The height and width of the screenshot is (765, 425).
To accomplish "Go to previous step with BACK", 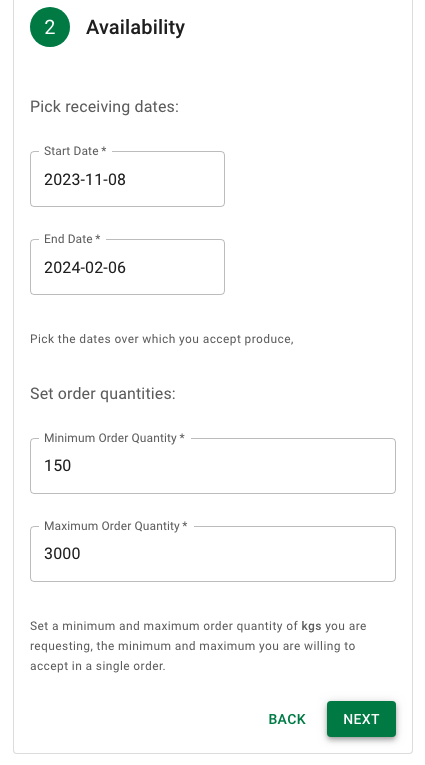I will coord(287,719).
